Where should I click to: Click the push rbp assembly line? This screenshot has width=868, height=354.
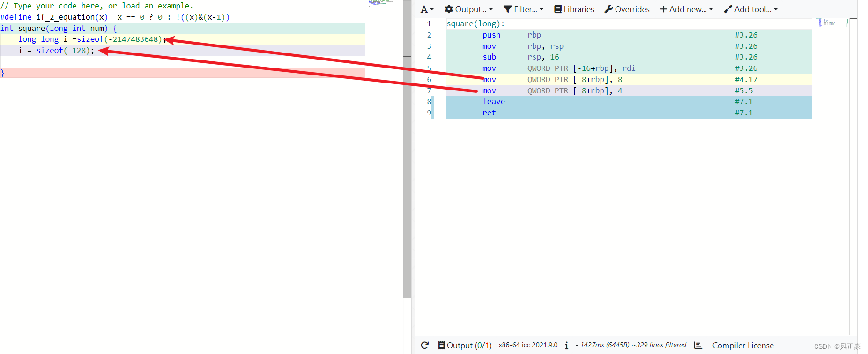[x=629, y=35]
